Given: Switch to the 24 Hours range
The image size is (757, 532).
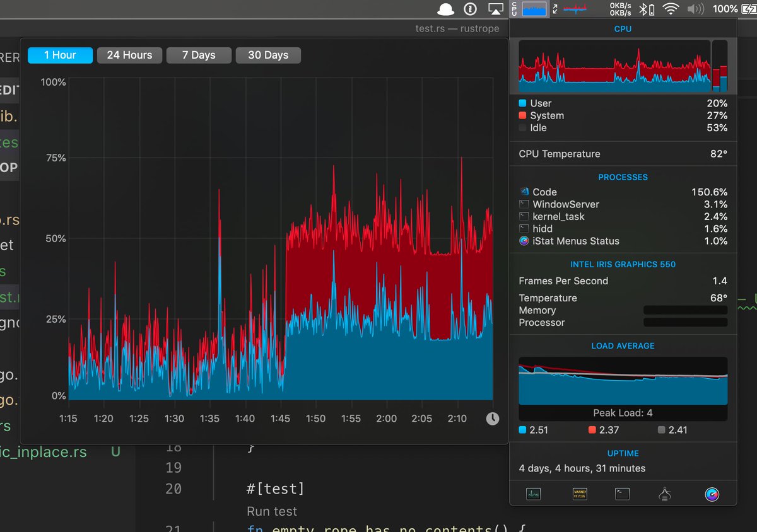Looking at the screenshot, I should (129, 55).
